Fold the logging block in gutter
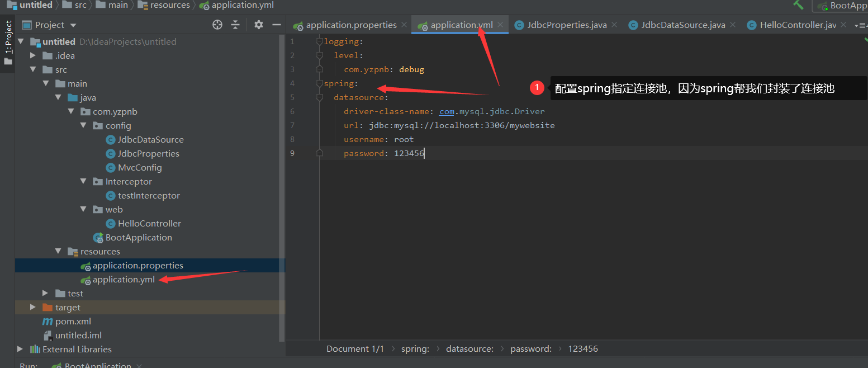 pos(319,41)
